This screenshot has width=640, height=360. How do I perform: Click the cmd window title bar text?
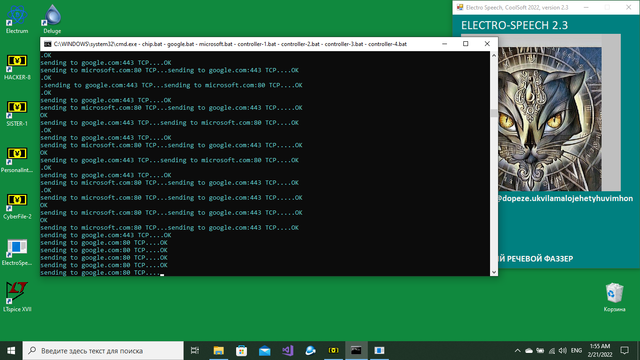pyautogui.click(x=230, y=44)
